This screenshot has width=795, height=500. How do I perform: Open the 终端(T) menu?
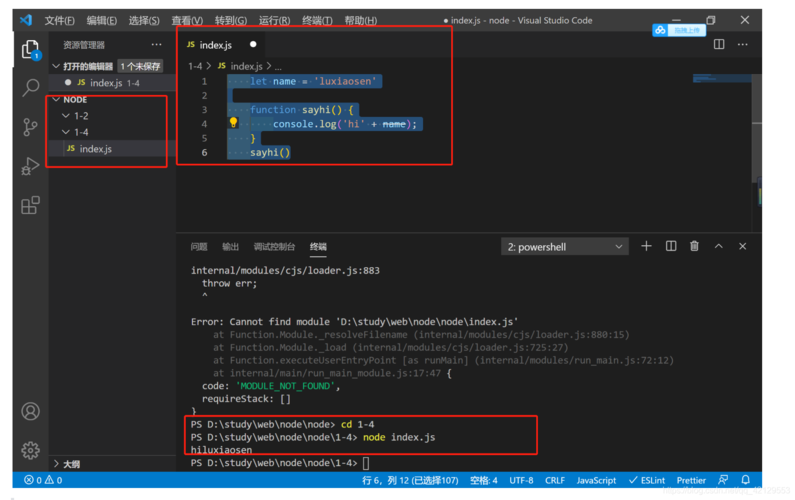pos(317,20)
